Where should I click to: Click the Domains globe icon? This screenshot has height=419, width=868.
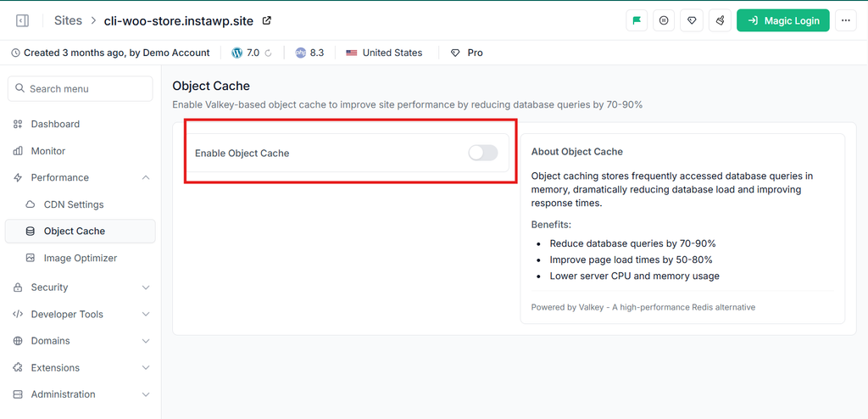pos(18,341)
